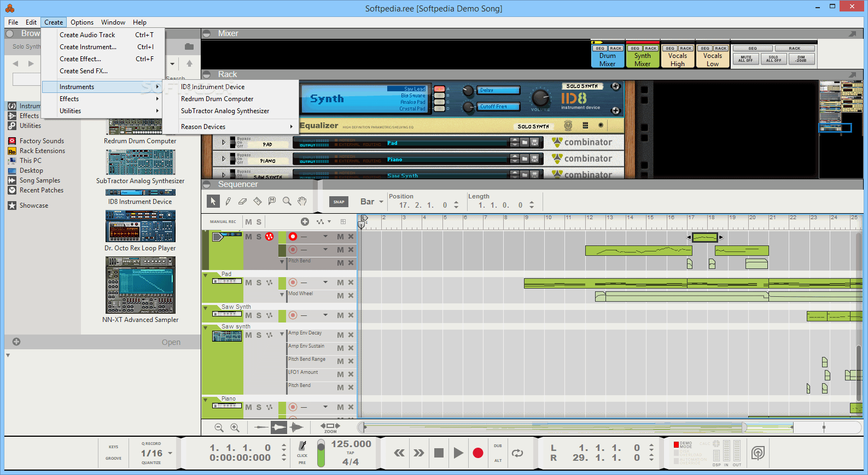Toggle the Loop on/off button

pyautogui.click(x=517, y=453)
